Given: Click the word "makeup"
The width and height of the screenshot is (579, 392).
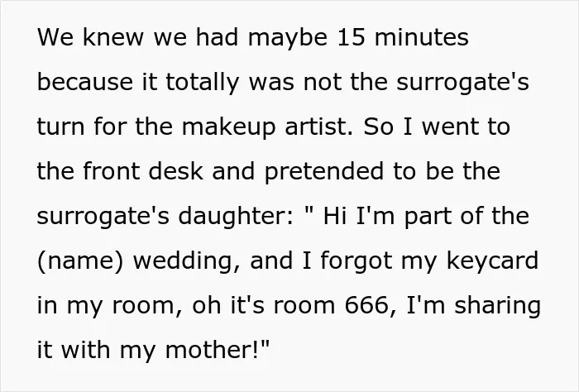Looking at the screenshot, I should (228, 127).
